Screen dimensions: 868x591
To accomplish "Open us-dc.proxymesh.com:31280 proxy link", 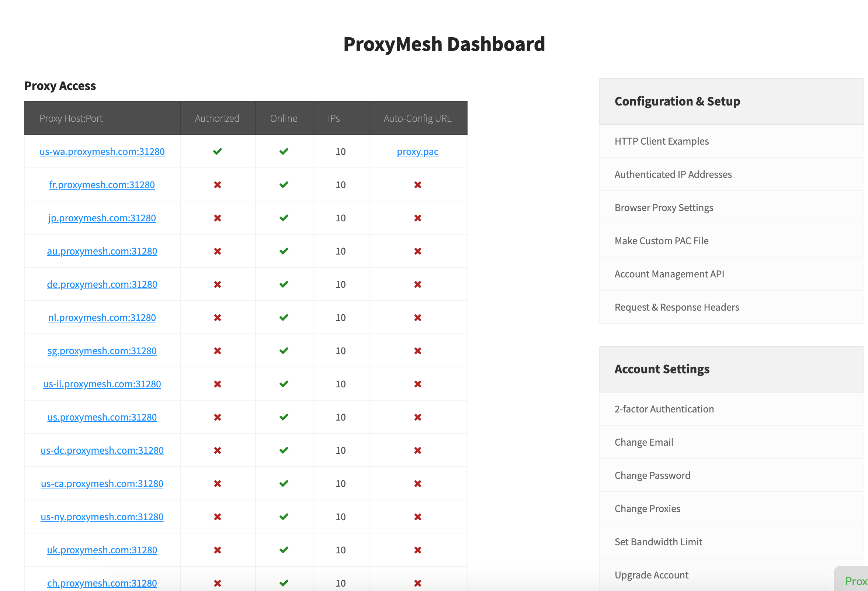I will tap(102, 451).
